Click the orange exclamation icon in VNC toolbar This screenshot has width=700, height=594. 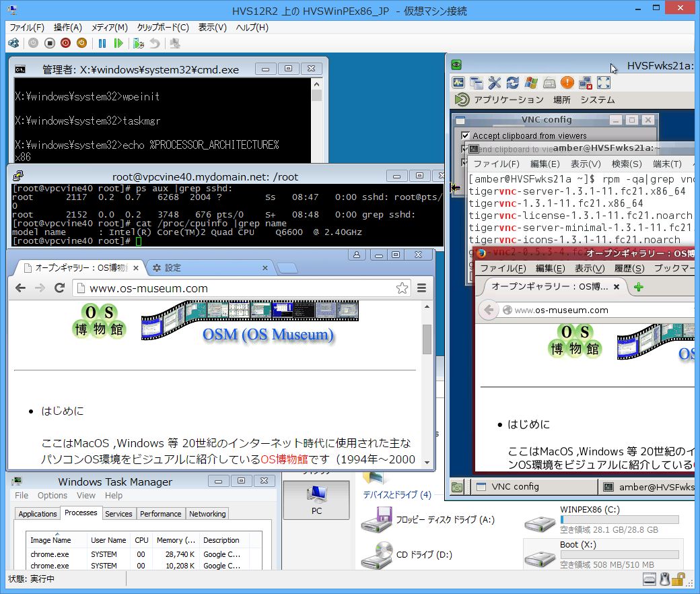pos(567,83)
